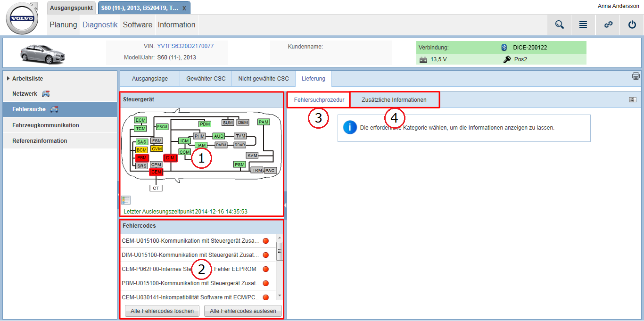Select fault code DIM-U015100 row
This screenshot has width=644, height=321.
pos(198,255)
